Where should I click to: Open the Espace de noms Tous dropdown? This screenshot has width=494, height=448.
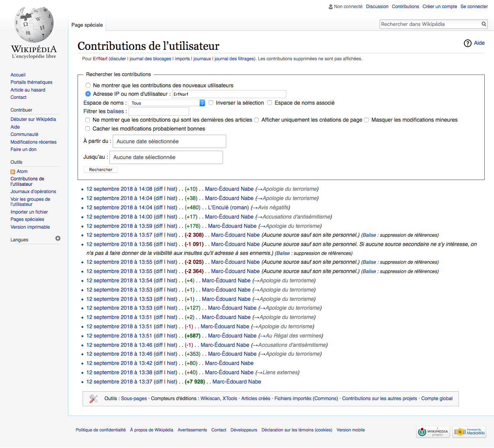pos(166,103)
